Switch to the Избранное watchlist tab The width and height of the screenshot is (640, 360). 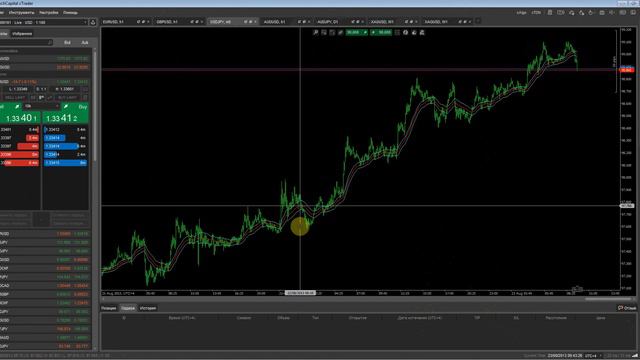point(22,34)
